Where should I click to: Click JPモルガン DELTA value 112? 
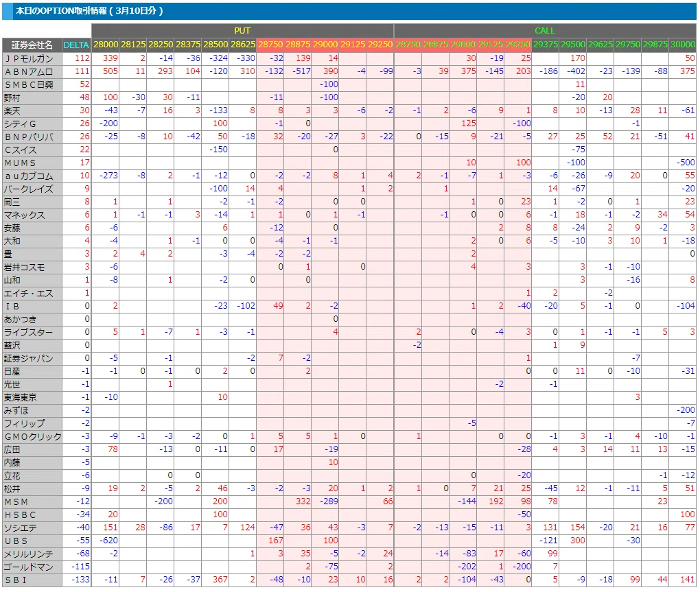[x=82, y=58]
